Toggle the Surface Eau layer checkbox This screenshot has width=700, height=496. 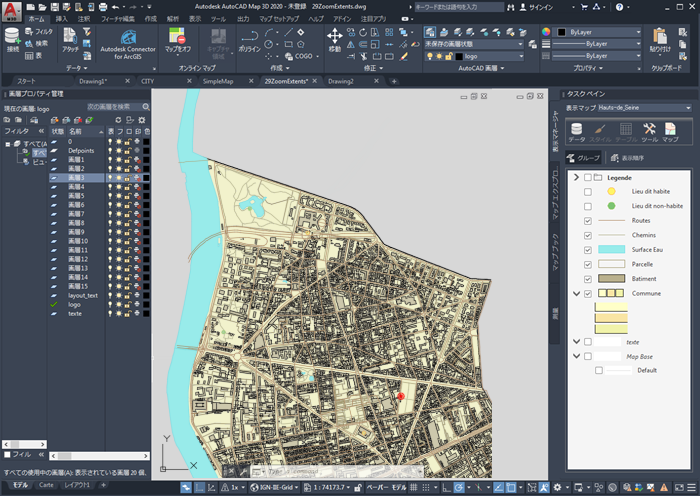588,249
